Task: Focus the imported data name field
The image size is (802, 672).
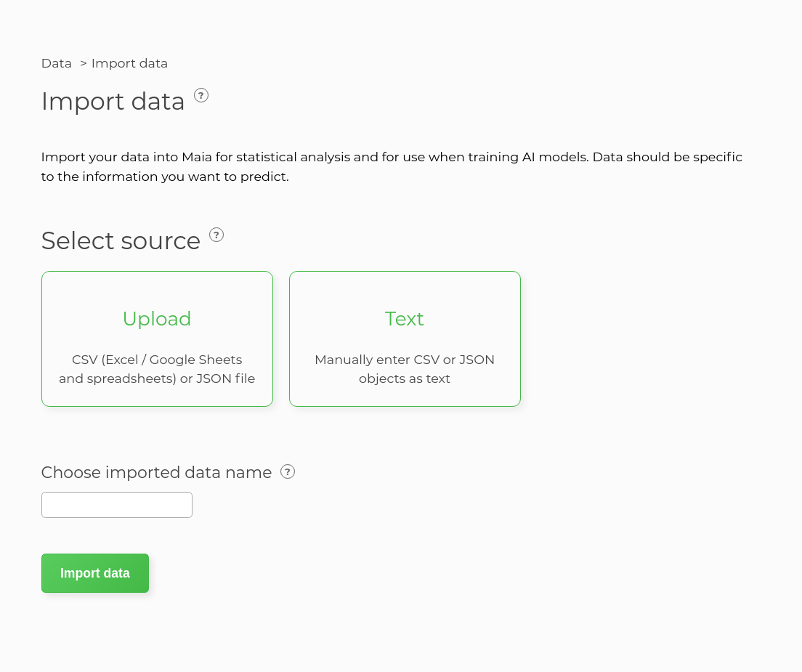Action: tap(117, 505)
